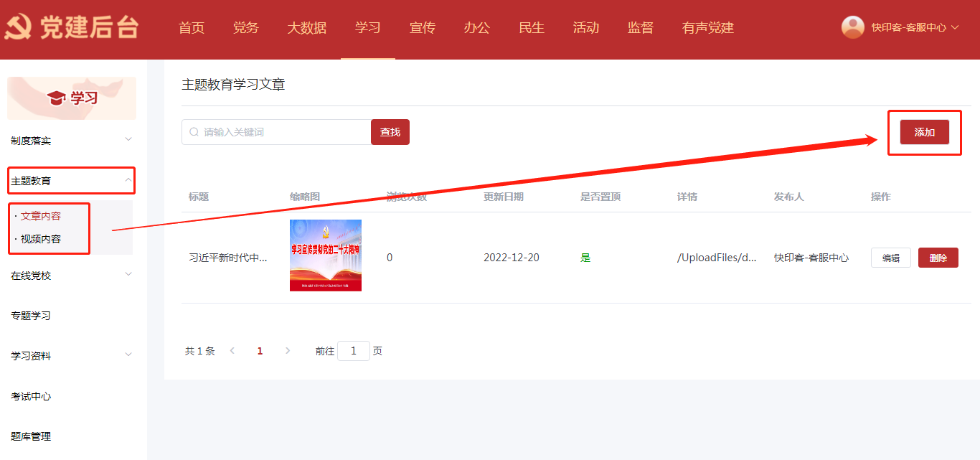Click the user avatar icon
The image size is (980, 460).
point(852,27)
